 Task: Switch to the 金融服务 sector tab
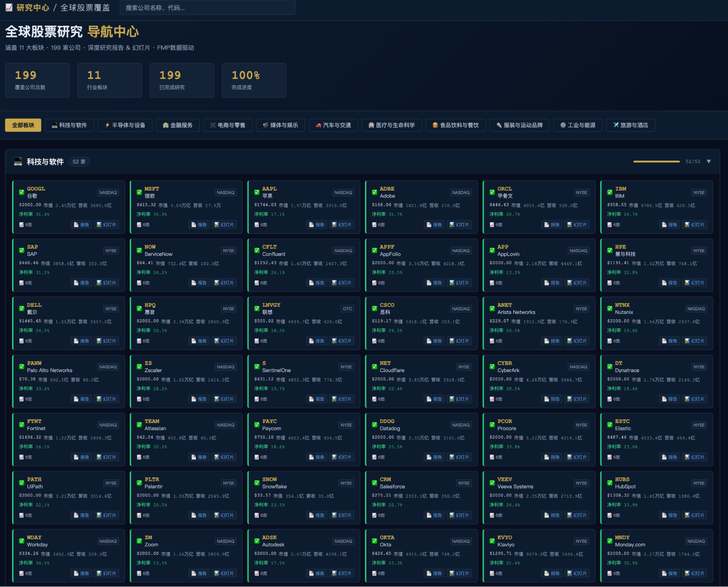178,125
